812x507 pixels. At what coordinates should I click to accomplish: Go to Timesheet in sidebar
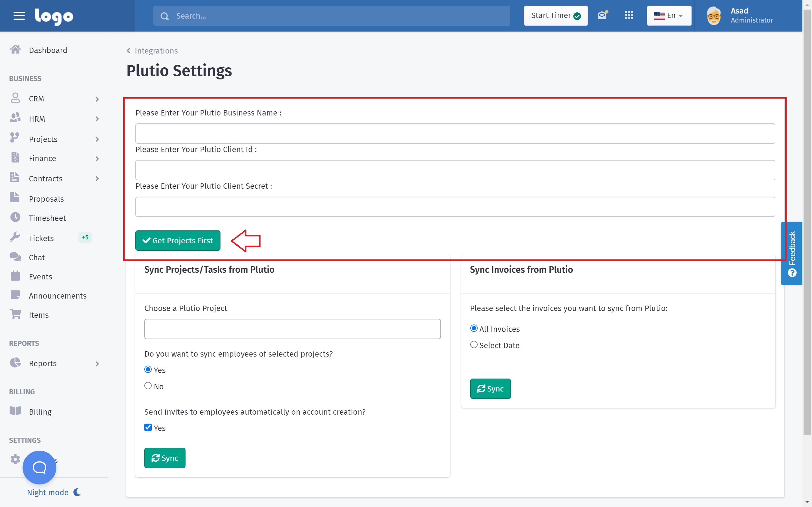[47, 218]
